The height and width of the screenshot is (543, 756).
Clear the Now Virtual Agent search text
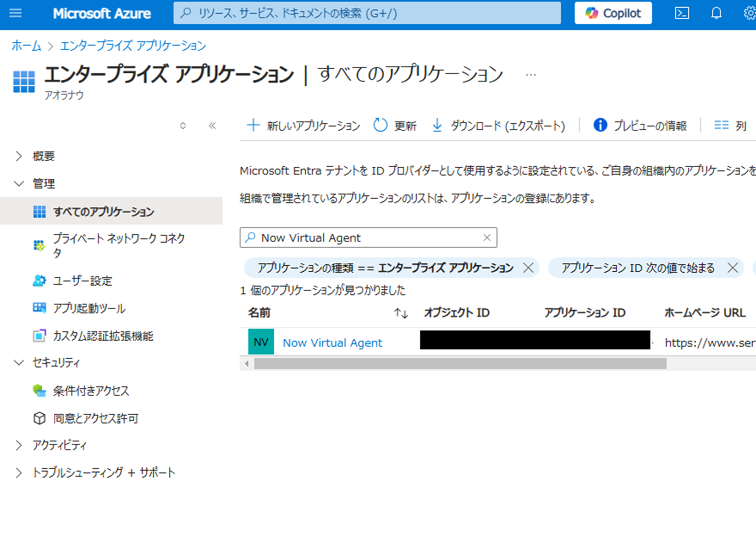click(x=487, y=238)
